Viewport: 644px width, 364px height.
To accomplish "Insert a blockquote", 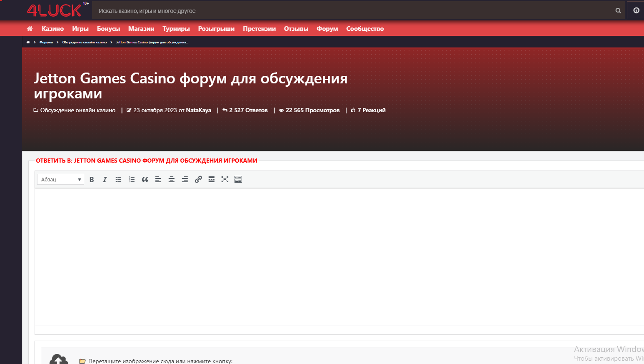I will coord(145,179).
